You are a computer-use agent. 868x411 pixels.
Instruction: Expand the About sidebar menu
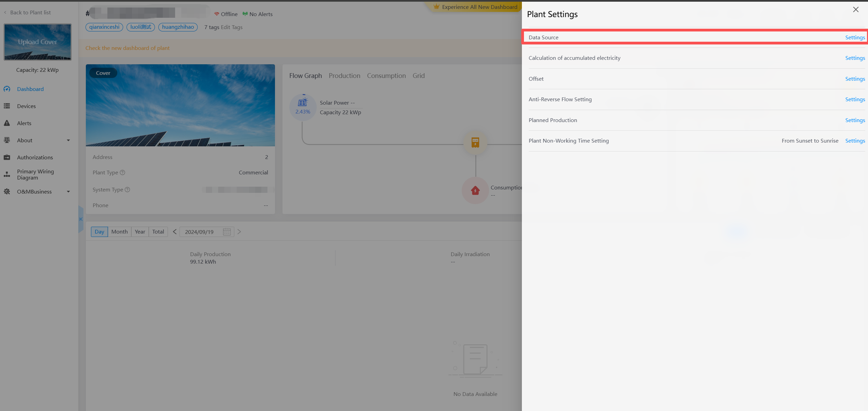click(68, 140)
